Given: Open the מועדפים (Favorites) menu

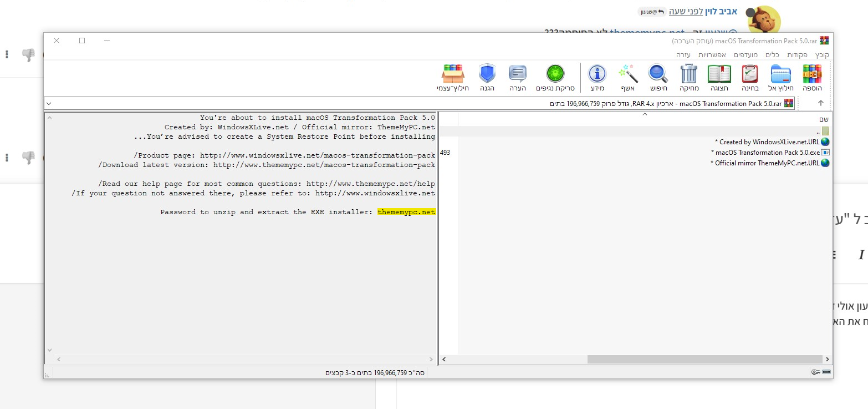Looking at the screenshot, I should 746,55.
